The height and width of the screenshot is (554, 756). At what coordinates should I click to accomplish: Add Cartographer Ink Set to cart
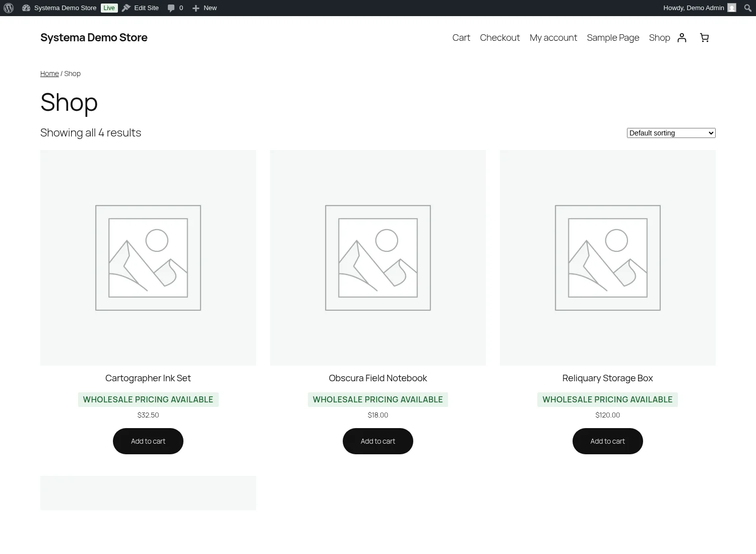[148, 441]
